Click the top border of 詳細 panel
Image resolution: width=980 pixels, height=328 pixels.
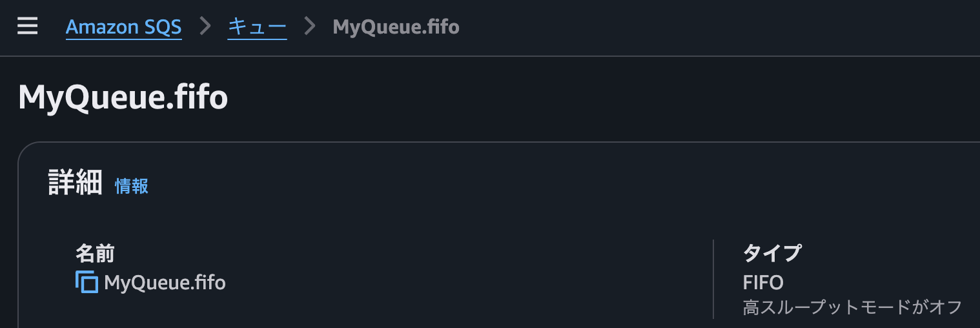pyautogui.click(x=491, y=142)
